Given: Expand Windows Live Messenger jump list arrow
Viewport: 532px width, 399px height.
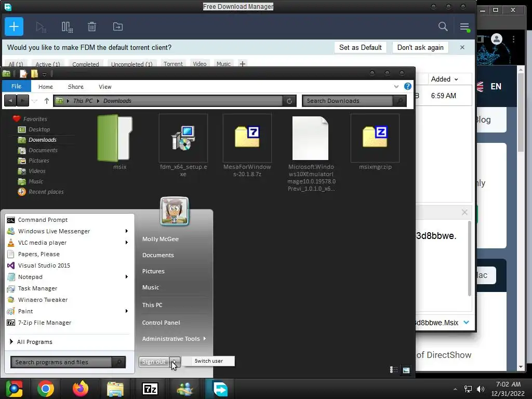Looking at the screenshot, I should (127, 231).
